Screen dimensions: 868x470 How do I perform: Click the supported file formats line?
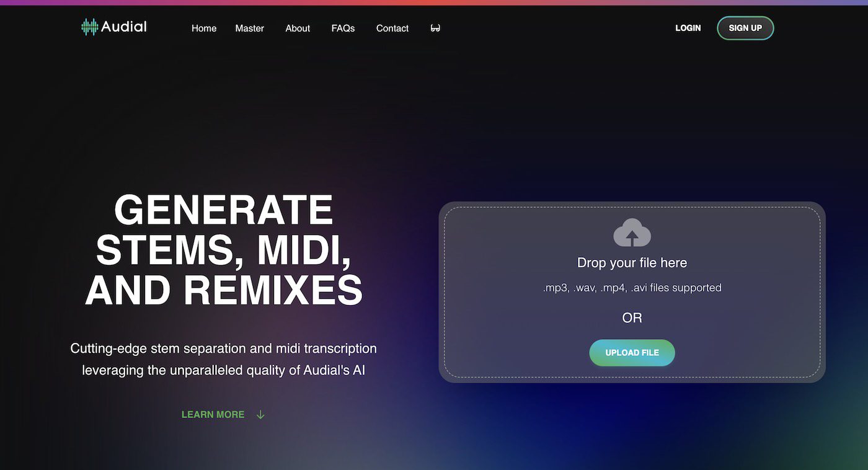(x=632, y=288)
